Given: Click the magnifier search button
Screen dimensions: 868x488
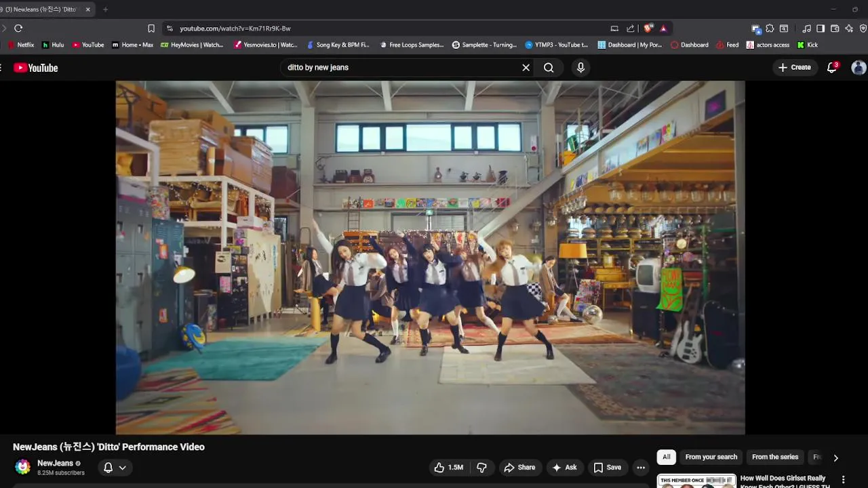Looking at the screenshot, I should [549, 68].
